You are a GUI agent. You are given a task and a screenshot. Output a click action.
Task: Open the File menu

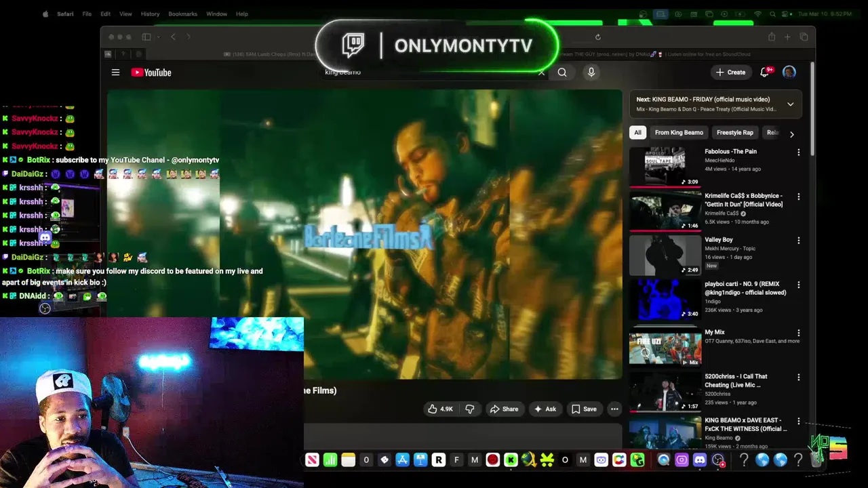click(87, 14)
